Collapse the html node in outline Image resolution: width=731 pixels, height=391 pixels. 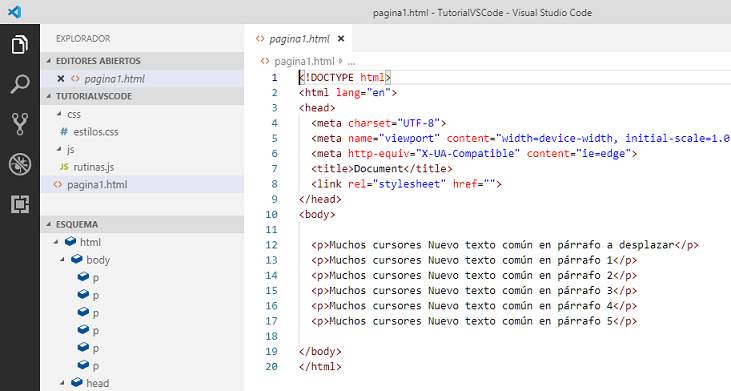click(56, 242)
